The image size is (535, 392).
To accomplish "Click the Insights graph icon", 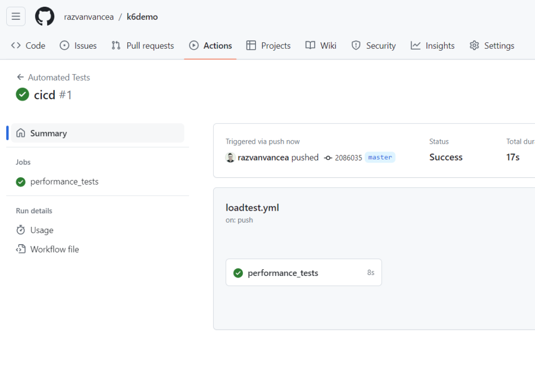I will tap(415, 45).
